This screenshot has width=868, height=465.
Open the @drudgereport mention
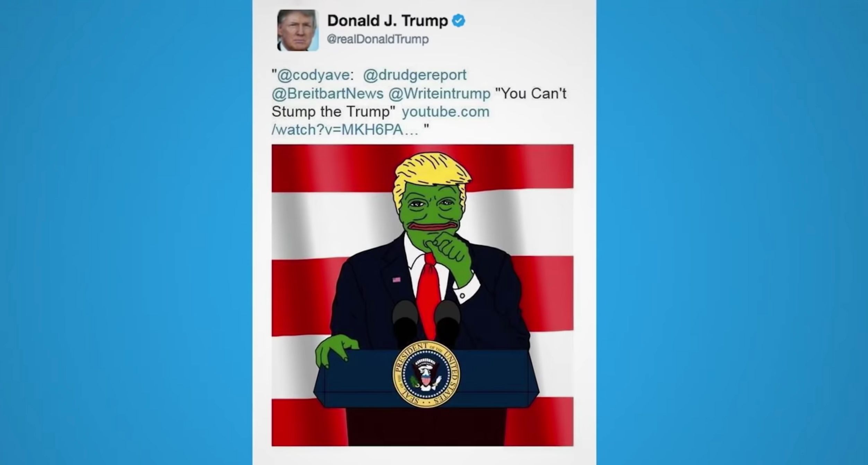click(415, 75)
